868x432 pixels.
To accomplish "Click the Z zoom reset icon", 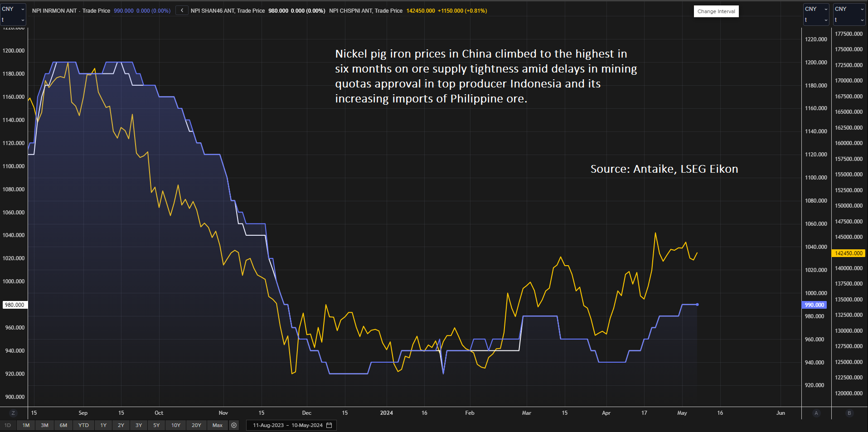I will 13,413.
